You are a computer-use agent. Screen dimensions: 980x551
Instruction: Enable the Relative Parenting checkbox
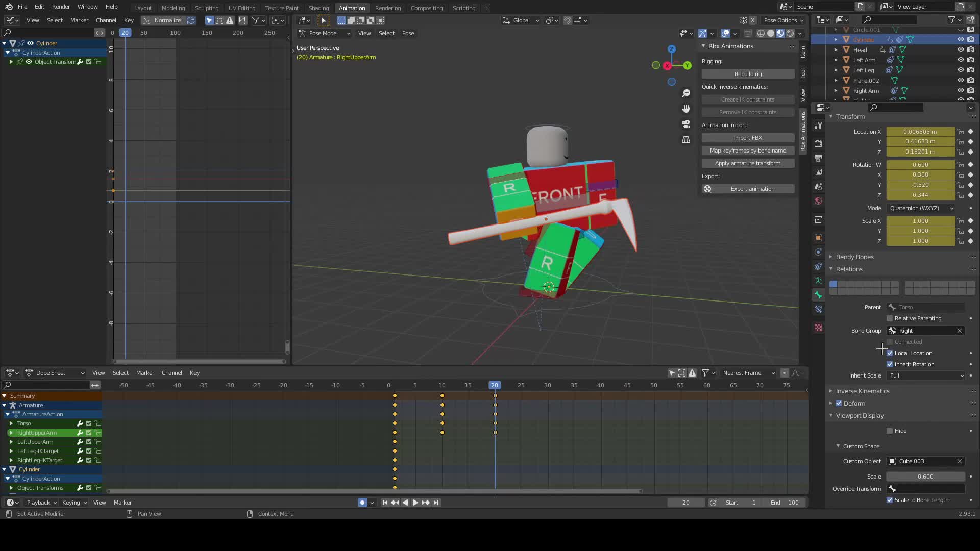click(x=891, y=318)
